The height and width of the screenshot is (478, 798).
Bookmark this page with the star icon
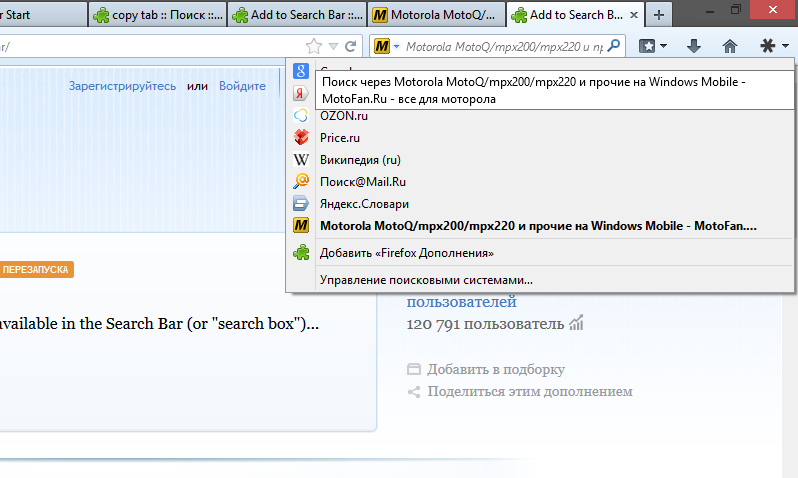(x=314, y=46)
